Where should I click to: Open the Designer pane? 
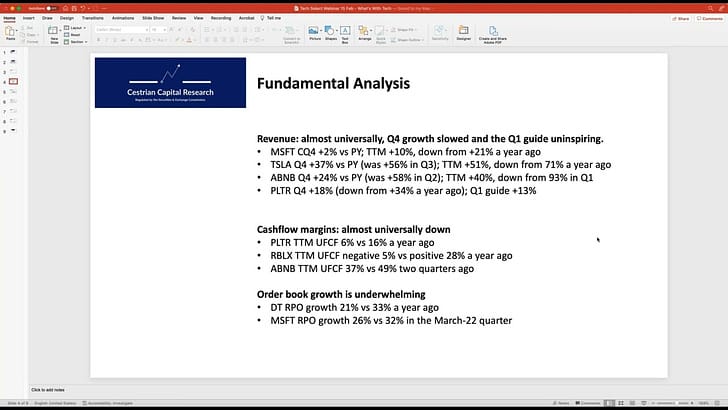click(x=463, y=31)
